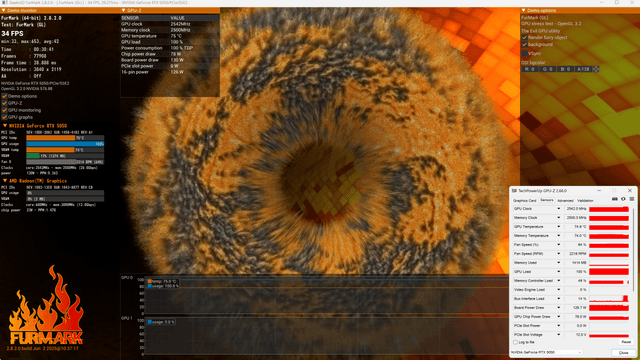
Task: Switch to the Graphics Card tab
Action: pyautogui.click(x=524, y=200)
